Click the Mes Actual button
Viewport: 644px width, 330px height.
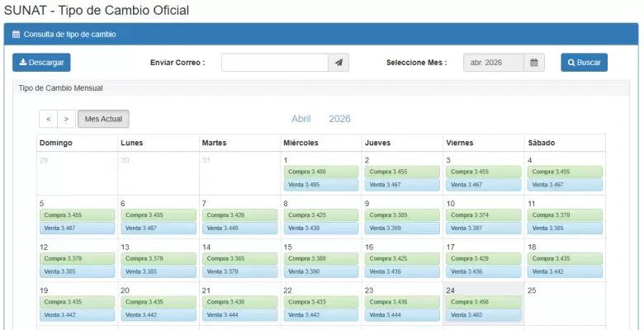(103, 119)
